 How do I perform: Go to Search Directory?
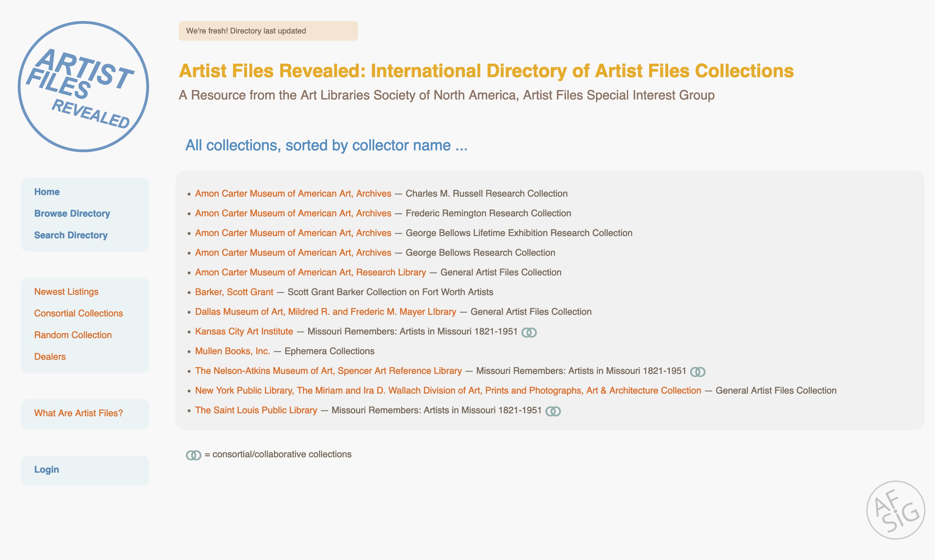(x=71, y=235)
